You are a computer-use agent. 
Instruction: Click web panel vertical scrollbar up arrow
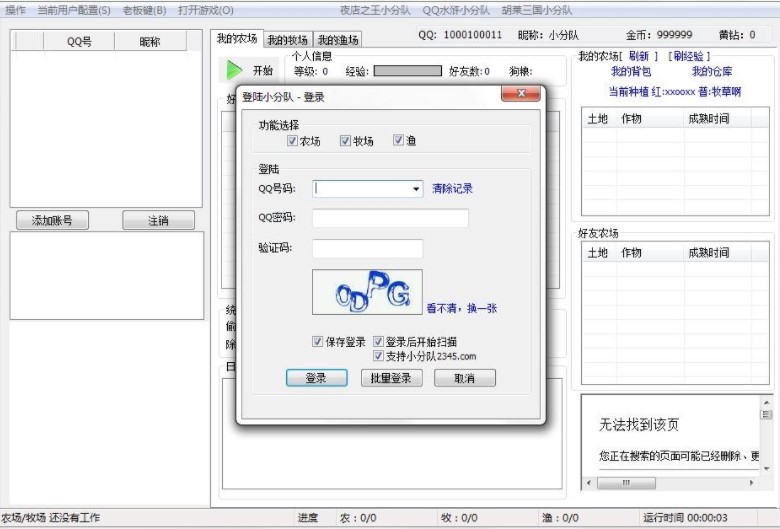tap(767, 402)
